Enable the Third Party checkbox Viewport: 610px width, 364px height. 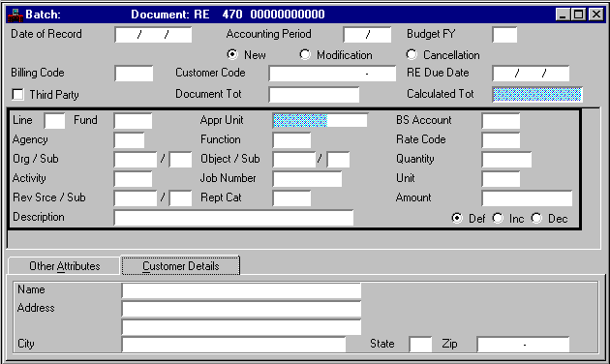pos(17,95)
